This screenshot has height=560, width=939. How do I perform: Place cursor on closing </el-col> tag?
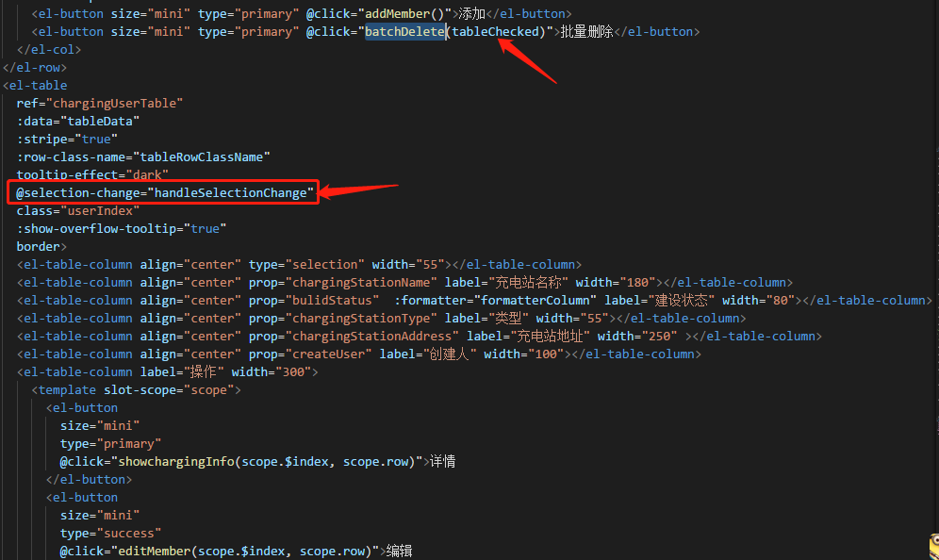click(x=49, y=50)
